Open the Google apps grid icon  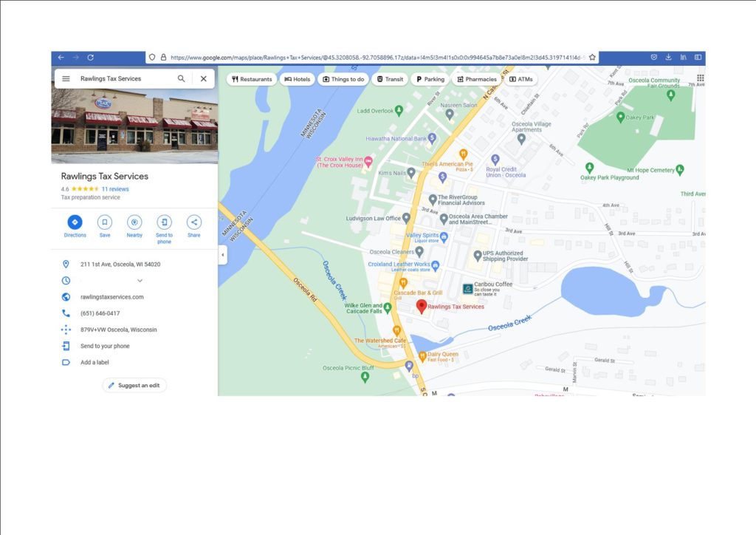tap(700, 78)
